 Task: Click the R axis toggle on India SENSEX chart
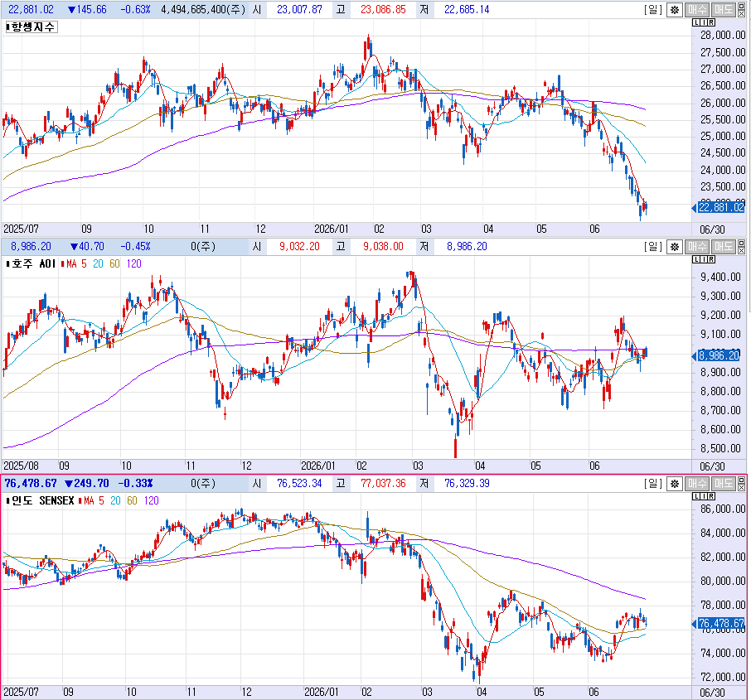[x=711, y=496]
